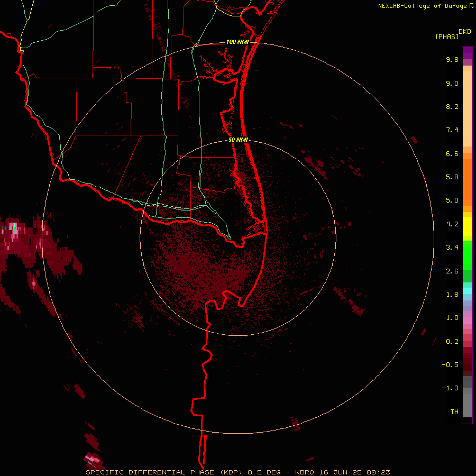The image size is (476, 476).
Task: Pick the purple band at top of color scale
Action: pos(467,53)
